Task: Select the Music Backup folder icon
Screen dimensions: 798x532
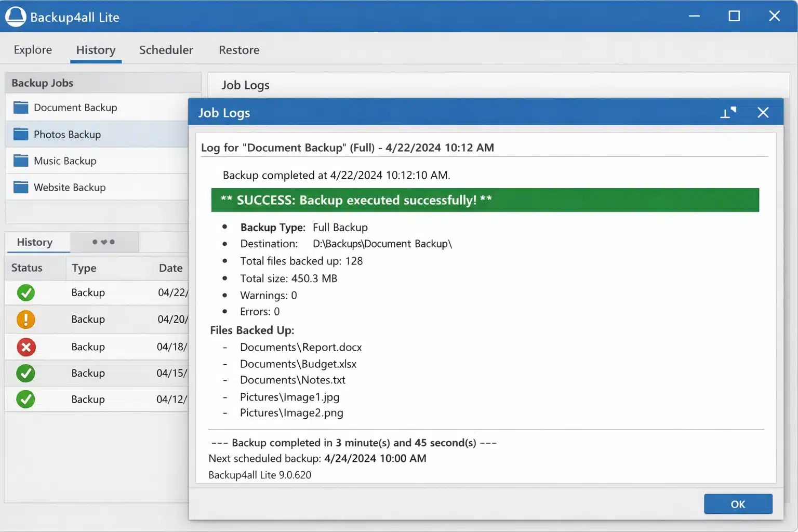Action: tap(21, 161)
